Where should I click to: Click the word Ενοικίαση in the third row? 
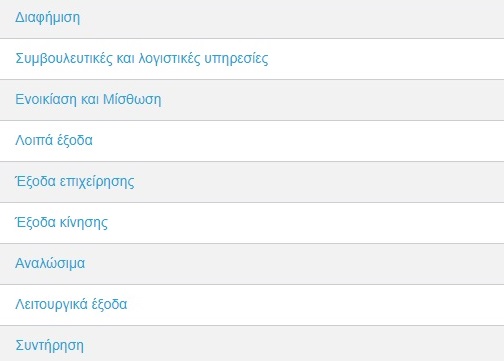[46, 99]
